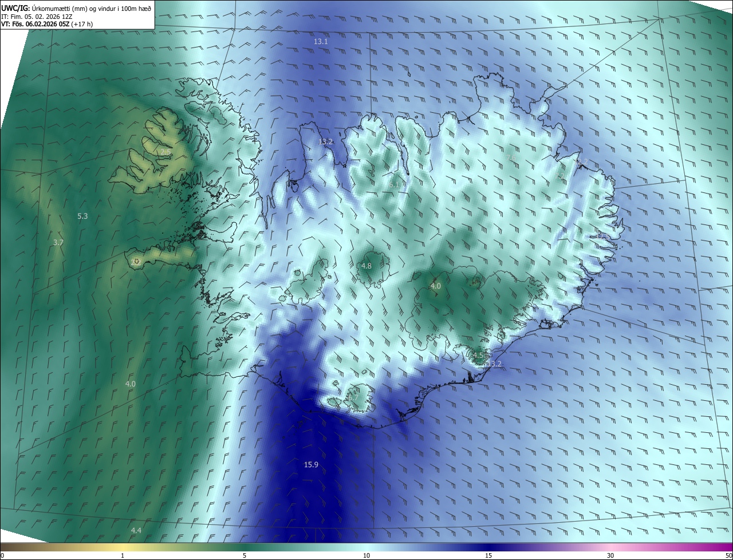Click the color scale tick label 10

point(366,555)
